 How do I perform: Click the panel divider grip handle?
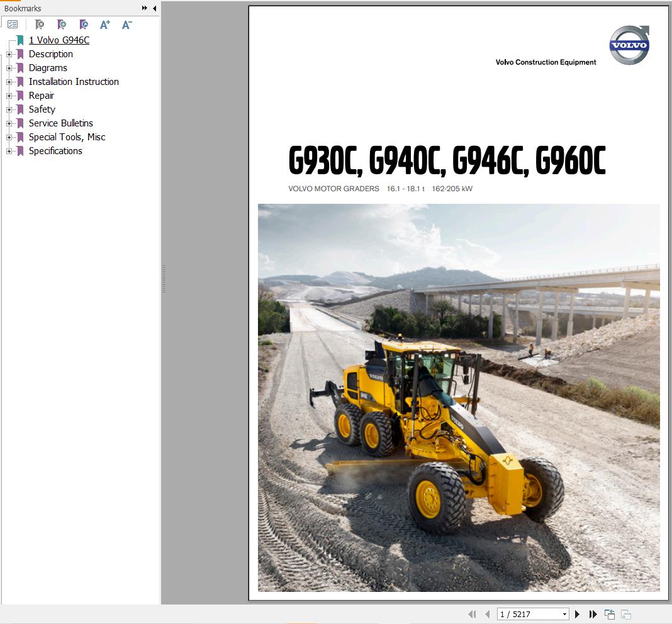click(164, 279)
